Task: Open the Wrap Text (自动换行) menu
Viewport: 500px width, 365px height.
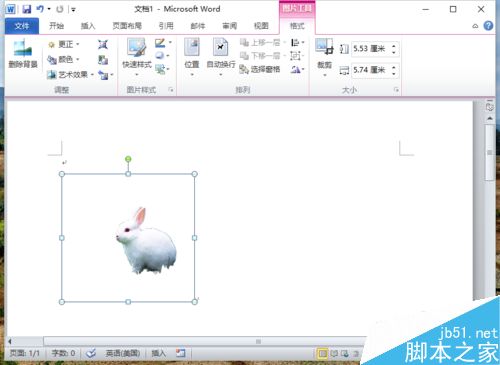Action: pyautogui.click(x=221, y=57)
